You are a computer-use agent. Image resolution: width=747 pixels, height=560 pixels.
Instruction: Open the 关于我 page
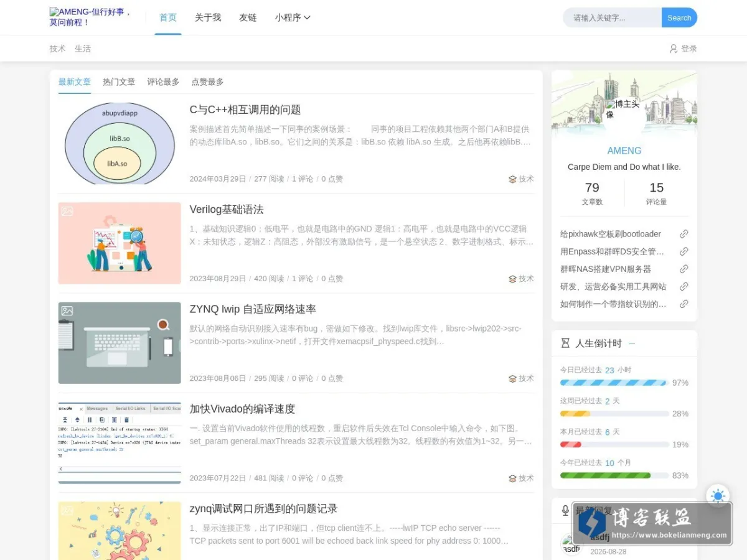coord(208,17)
